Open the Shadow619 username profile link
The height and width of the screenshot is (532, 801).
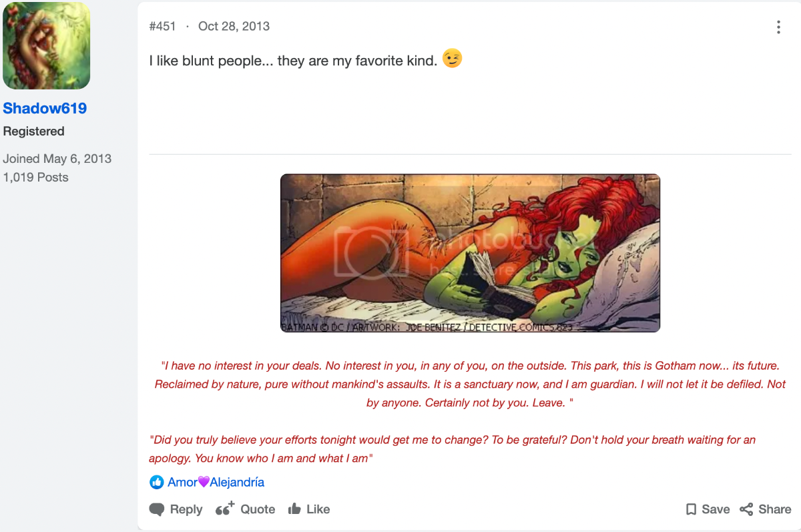pos(45,108)
